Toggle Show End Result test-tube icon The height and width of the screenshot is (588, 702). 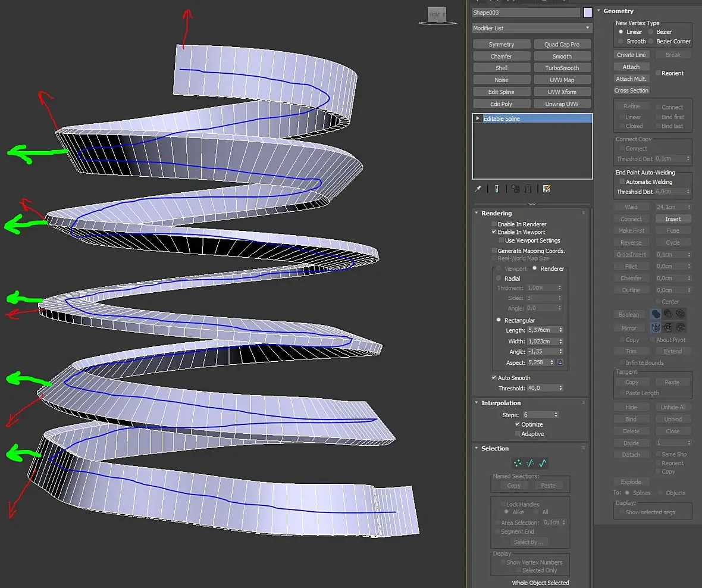(x=496, y=189)
